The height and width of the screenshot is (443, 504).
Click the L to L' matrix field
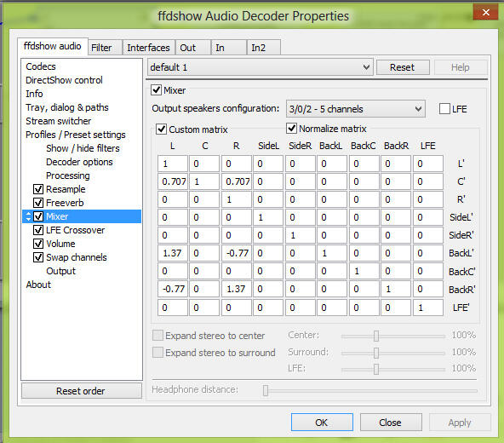coord(173,164)
